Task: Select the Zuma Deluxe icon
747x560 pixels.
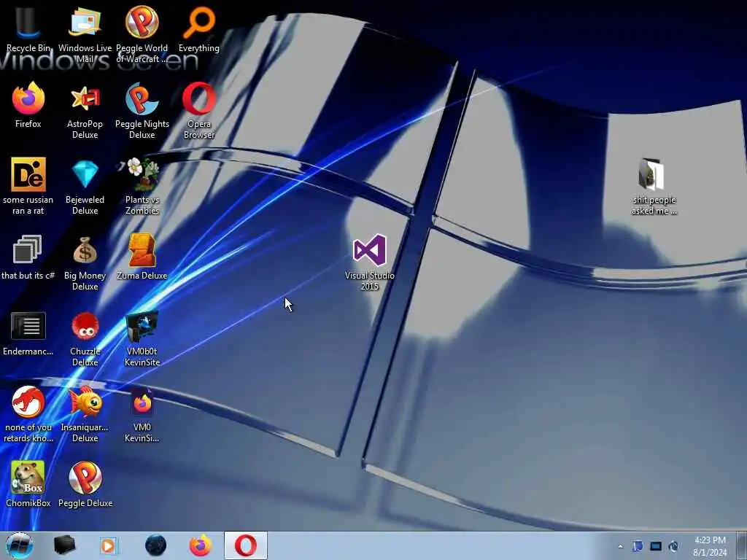Action: click(142, 251)
